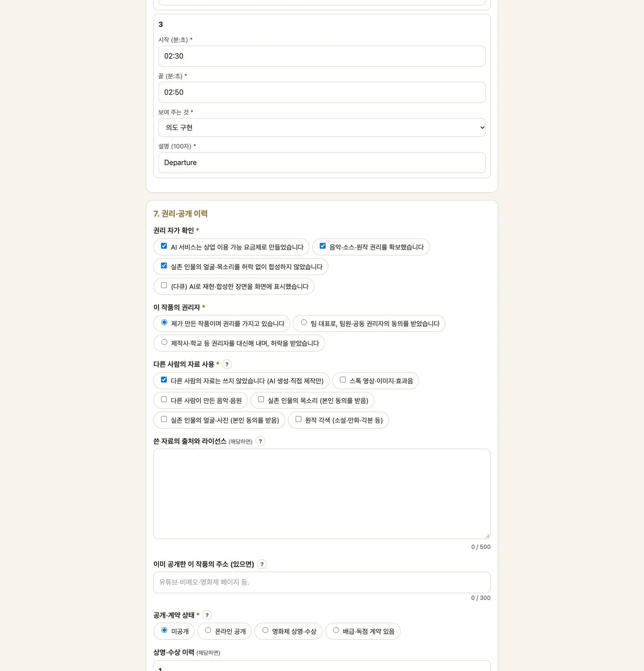Viewport: 644px width, 671px height.
Task: Click the 설명 field containing Departure
Action: 322,162
